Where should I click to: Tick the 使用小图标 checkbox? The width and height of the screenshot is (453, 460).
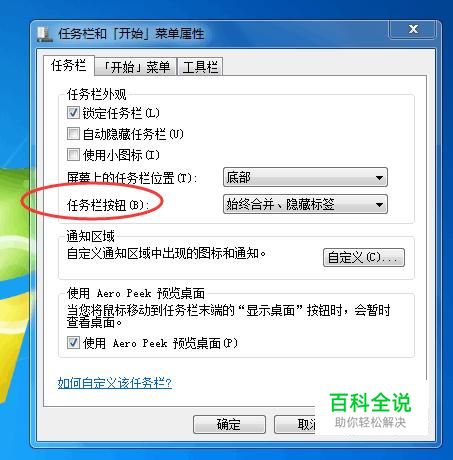tap(73, 155)
